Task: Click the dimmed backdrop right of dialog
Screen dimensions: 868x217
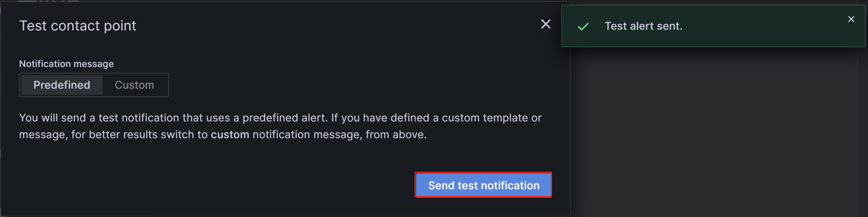Action: click(716, 133)
